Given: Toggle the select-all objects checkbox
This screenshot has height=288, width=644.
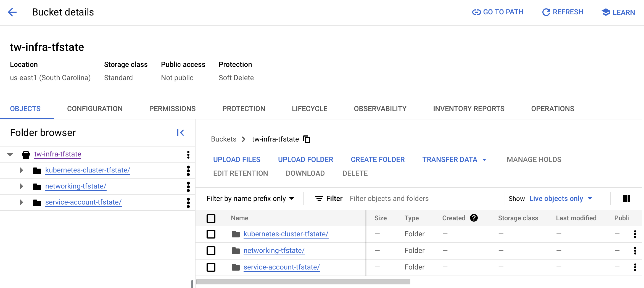Looking at the screenshot, I should (211, 218).
